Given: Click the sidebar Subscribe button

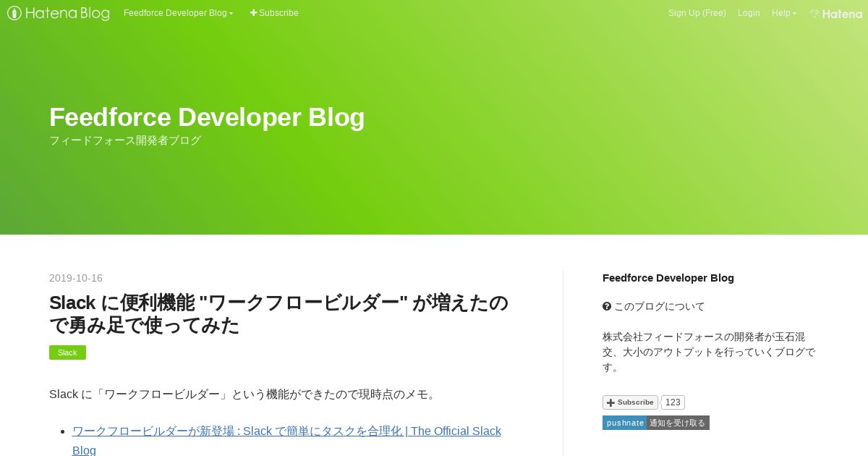Looking at the screenshot, I should [630, 402].
